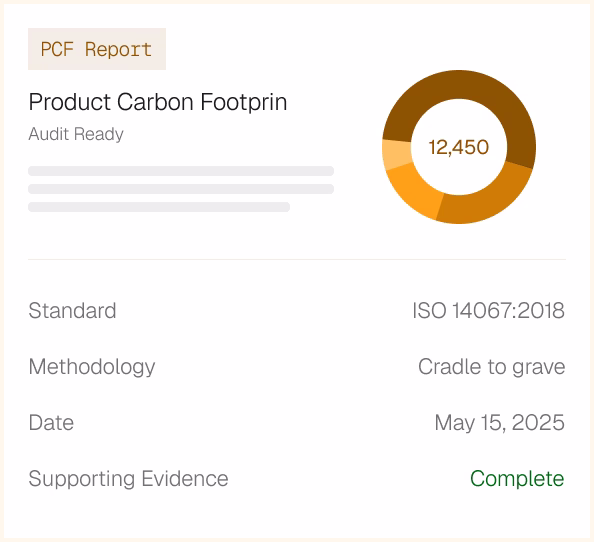Select the May 15, 2025 date value
Viewport: 594px width, 542px height.
point(500,423)
